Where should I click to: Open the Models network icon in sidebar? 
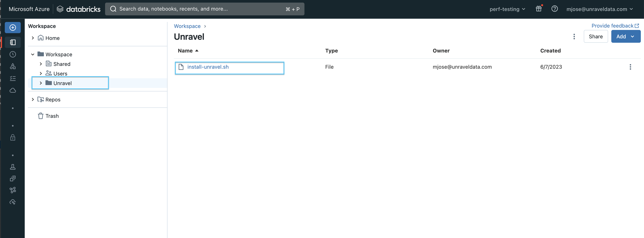click(x=13, y=190)
